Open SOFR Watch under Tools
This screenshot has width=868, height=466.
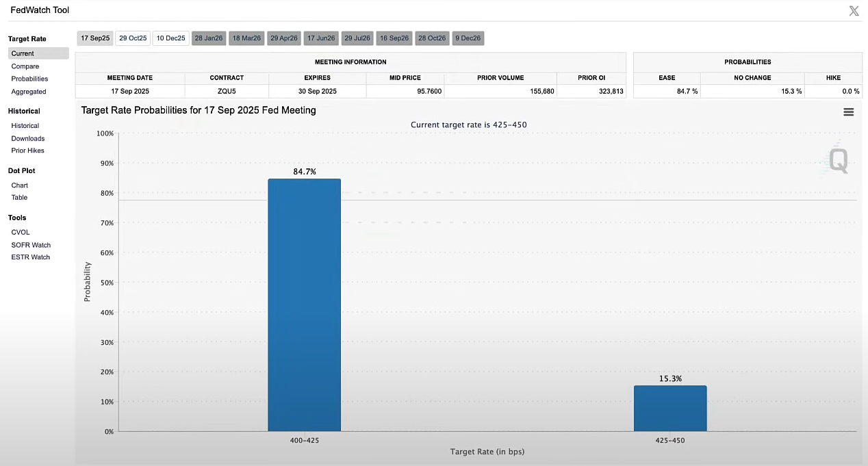pyautogui.click(x=31, y=245)
